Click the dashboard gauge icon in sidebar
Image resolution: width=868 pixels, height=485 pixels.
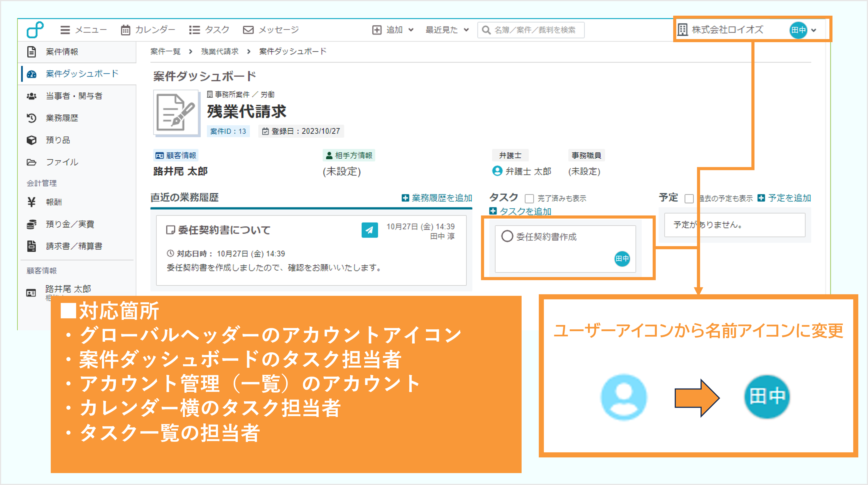31,74
